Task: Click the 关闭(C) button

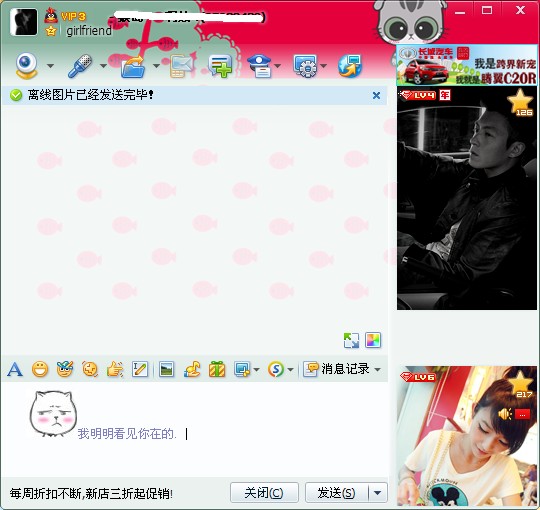Action: [x=264, y=493]
